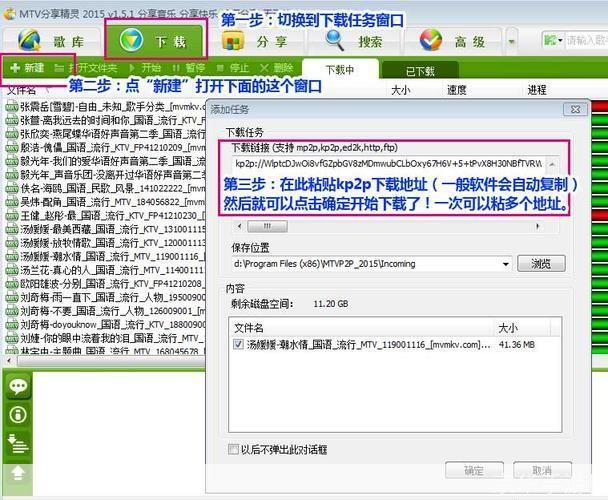Viewport: 608px width, 500px height.
Task: Sort list by 大小 column header
Action: click(401, 90)
